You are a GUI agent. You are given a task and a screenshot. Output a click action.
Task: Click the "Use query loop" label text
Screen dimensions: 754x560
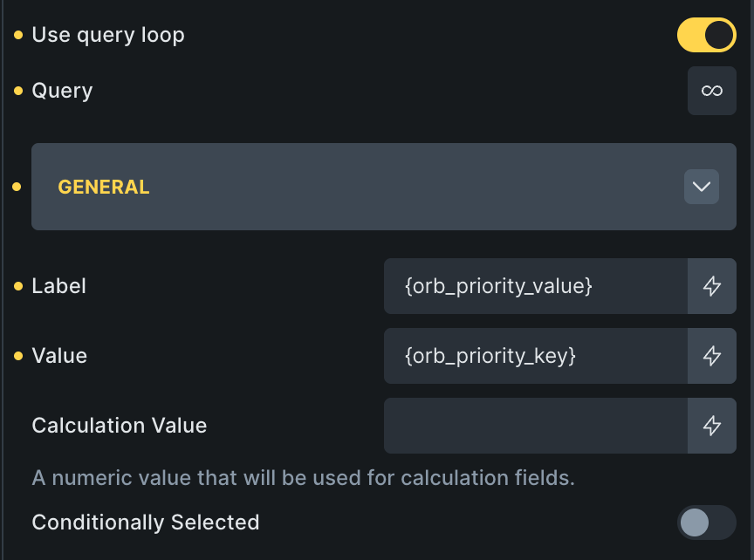[108, 36]
